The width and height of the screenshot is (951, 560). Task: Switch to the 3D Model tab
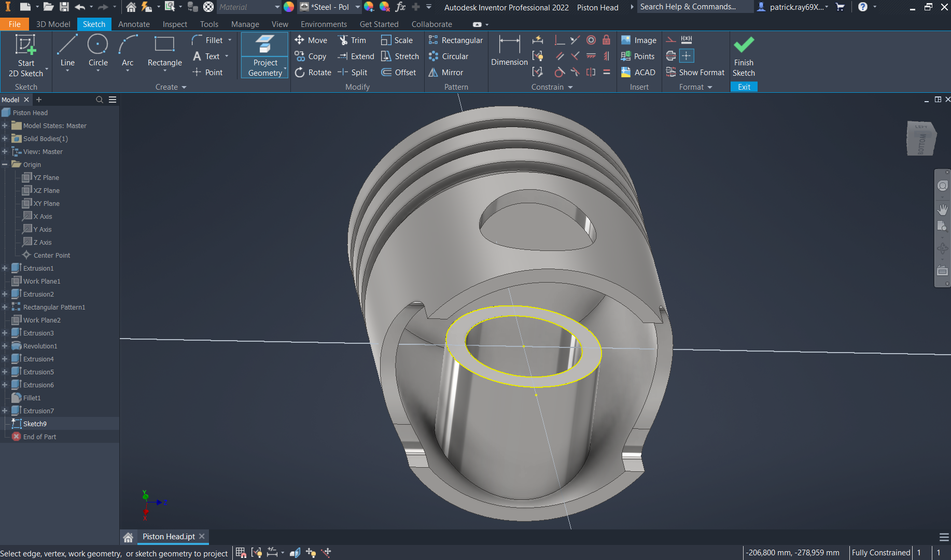click(x=53, y=24)
